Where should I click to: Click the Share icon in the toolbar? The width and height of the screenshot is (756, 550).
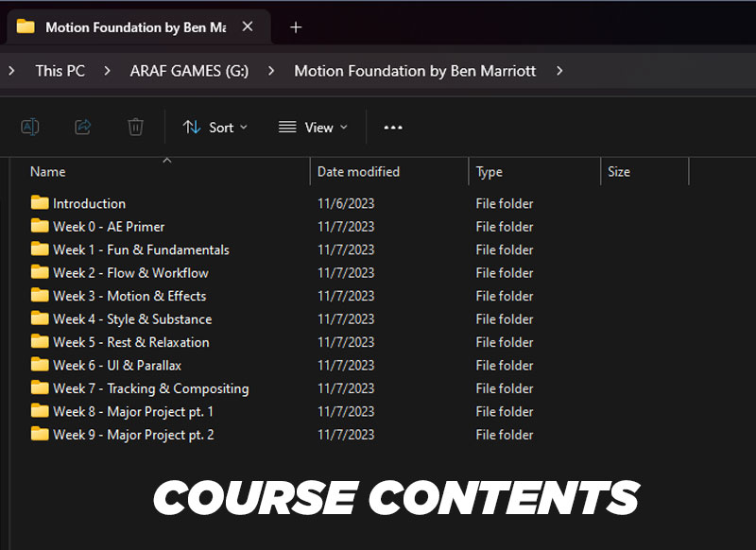pos(84,127)
